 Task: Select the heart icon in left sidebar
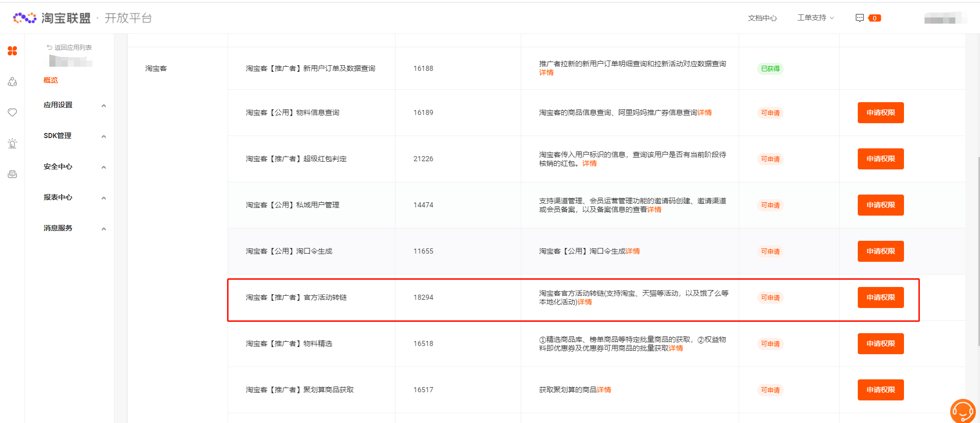click(x=12, y=112)
